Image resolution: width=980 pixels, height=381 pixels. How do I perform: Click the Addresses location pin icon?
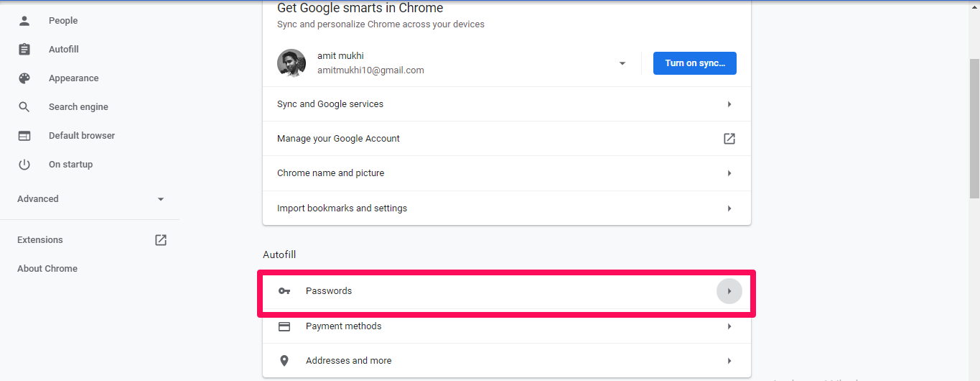pos(284,361)
